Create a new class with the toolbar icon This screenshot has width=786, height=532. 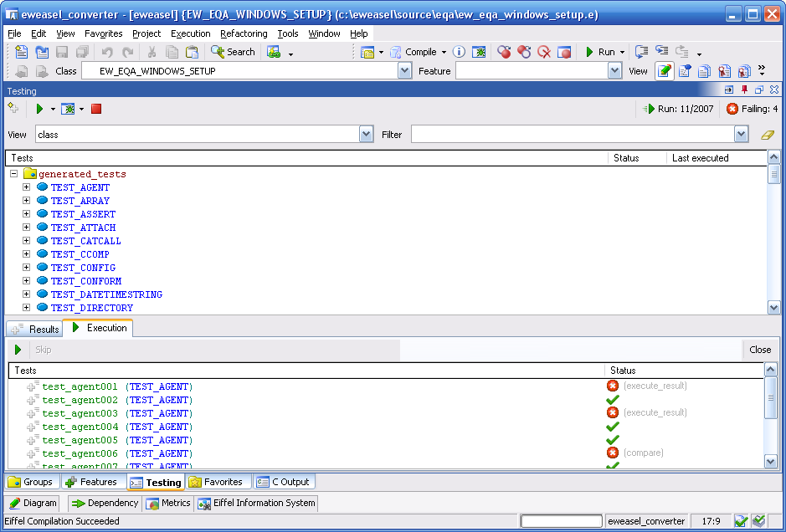click(x=21, y=52)
